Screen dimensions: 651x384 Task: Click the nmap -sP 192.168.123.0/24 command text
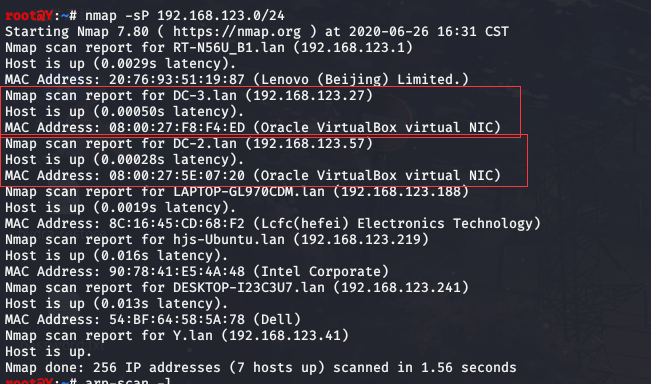(x=185, y=16)
